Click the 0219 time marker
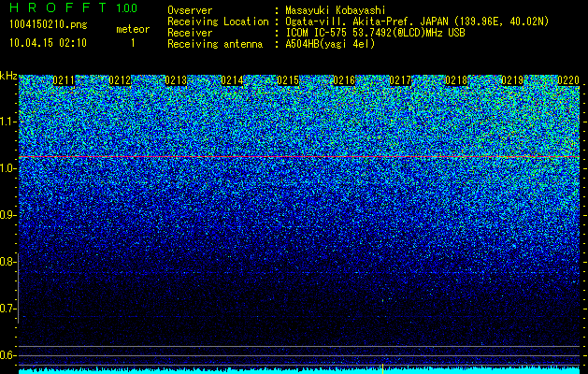The width and height of the screenshot is (588, 374). pyautogui.click(x=512, y=80)
